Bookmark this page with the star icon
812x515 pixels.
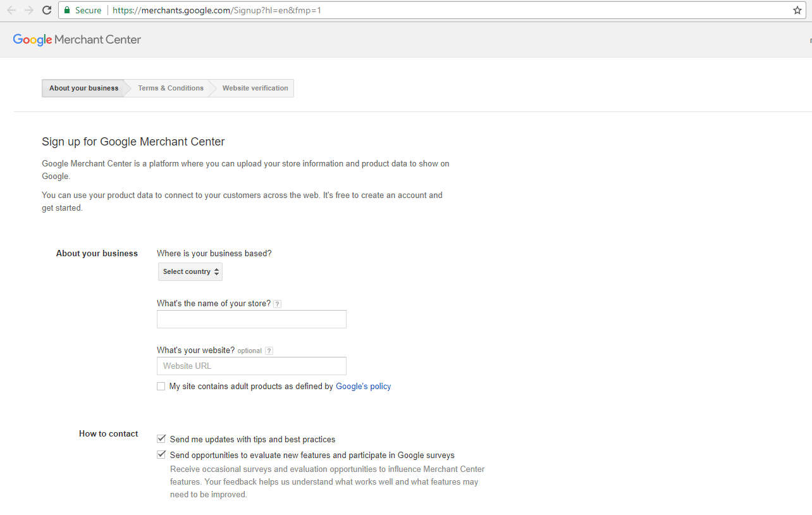[797, 10]
